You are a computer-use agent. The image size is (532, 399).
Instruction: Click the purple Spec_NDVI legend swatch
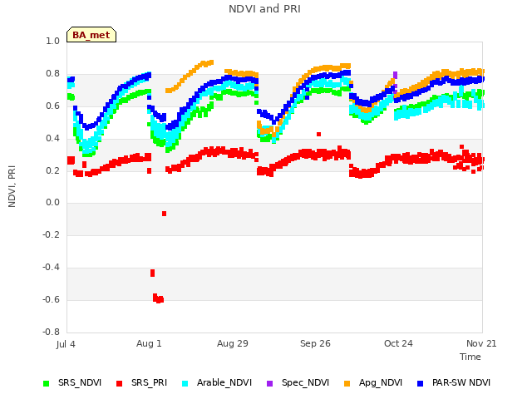[x=269, y=383]
